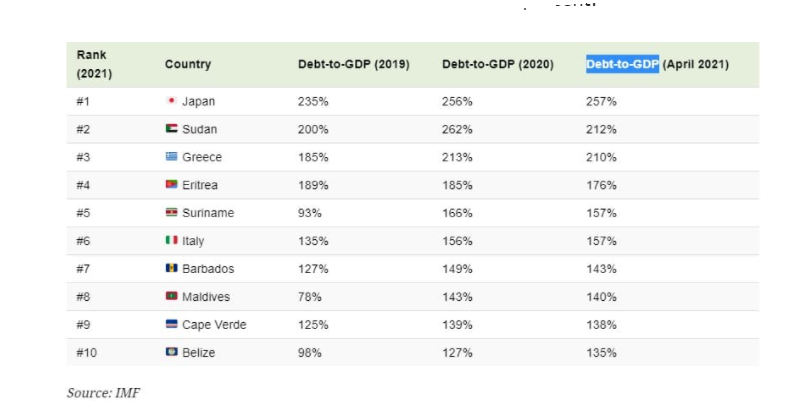Click the Rank (2021) column header
The width and height of the screenshot is (791, 419).
tap(92, 64)
